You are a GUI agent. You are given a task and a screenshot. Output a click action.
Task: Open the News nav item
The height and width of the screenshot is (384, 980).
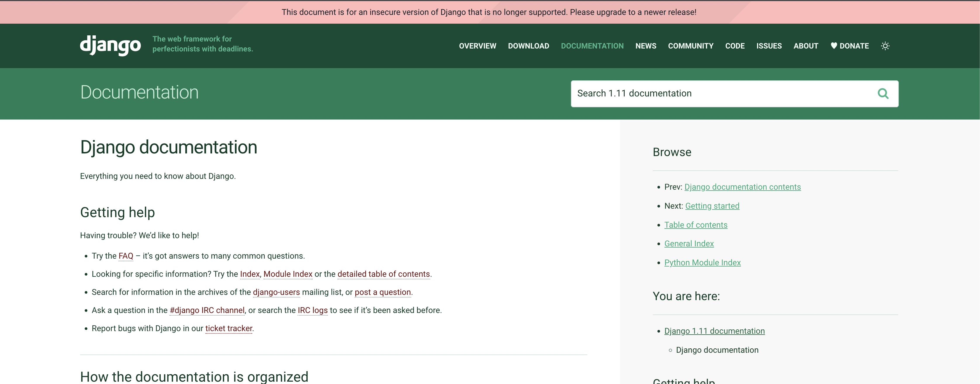pyautogui.click(x=646, y=46)
